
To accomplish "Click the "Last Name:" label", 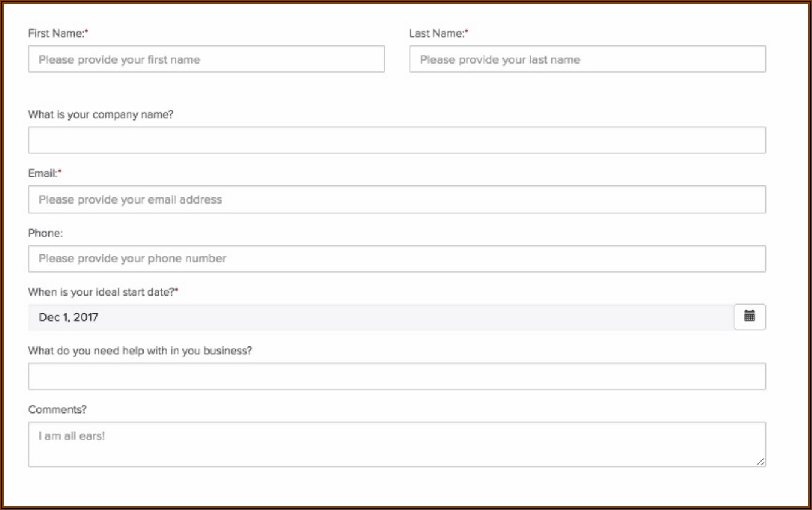I will pos(437,33).
